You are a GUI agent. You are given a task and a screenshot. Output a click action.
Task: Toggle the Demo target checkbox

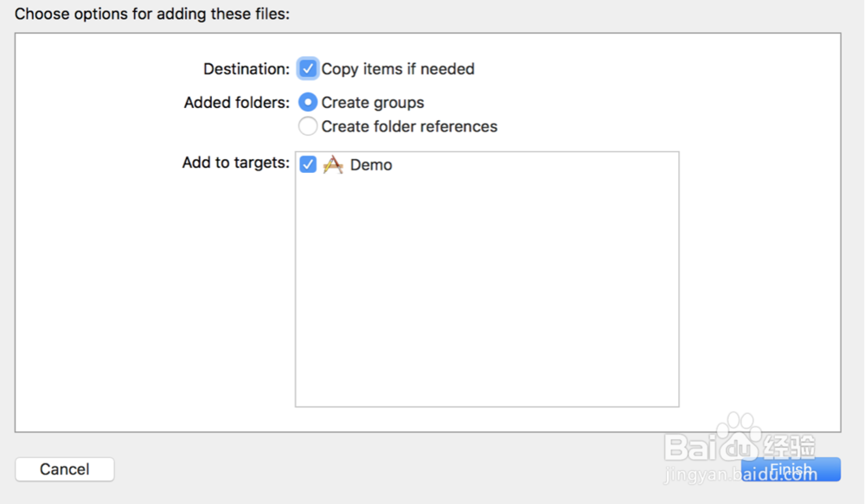click(308, 164)
